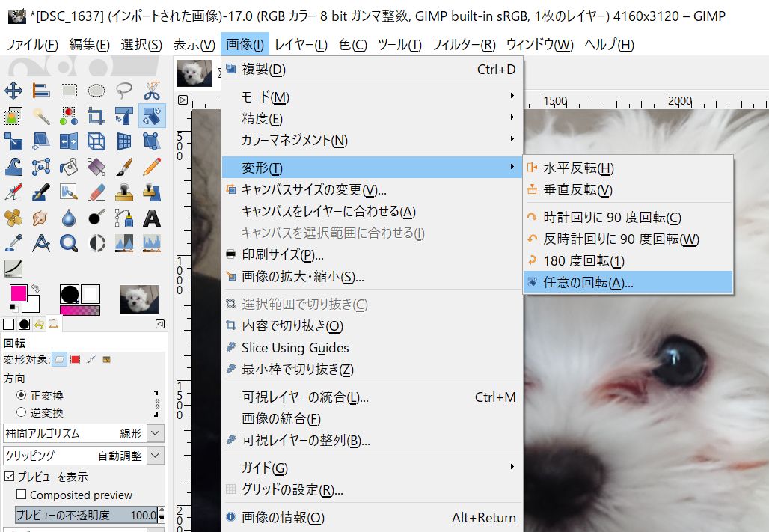The height and width of the screenshot is (532, 769).
Task: Select the highlighted Rotate tool
Action: point(152,116)
